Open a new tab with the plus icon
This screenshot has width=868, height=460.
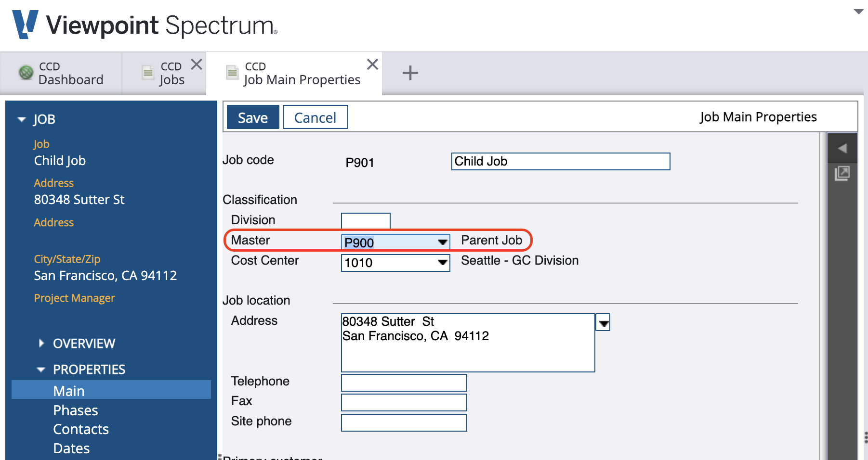[410, 73]
